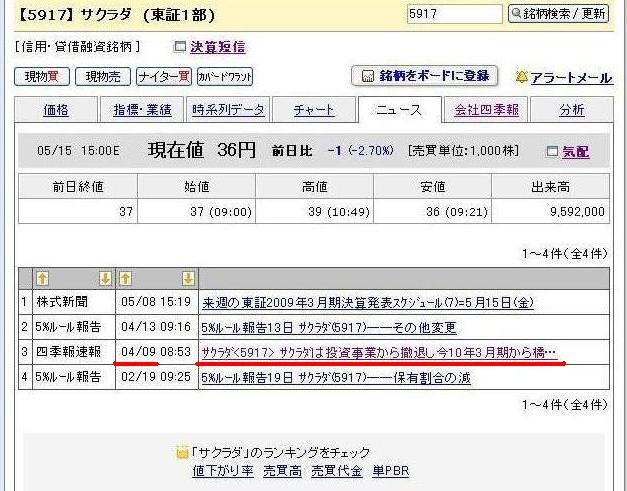Open the アラートメール link
Image resolution: width=627 pixels, height=491 pixels.
[571, 77]
